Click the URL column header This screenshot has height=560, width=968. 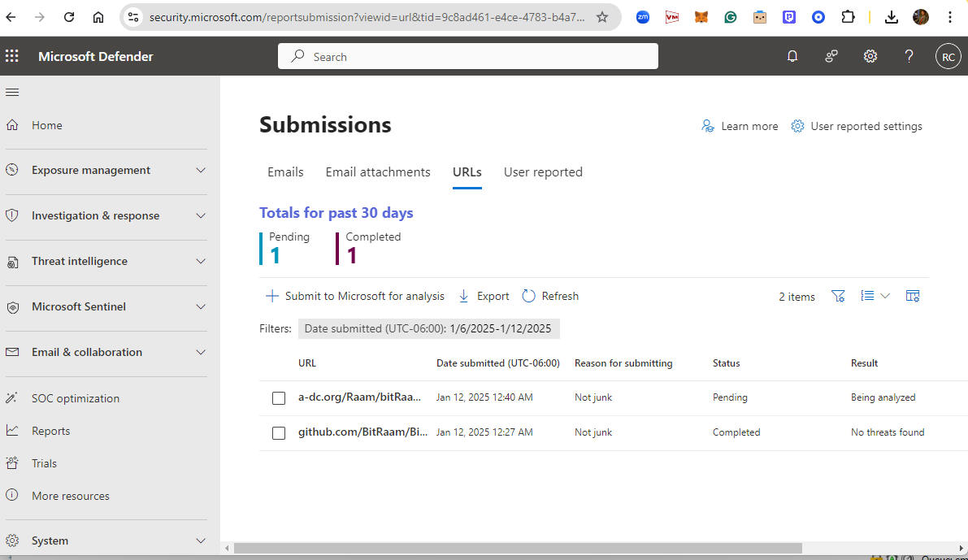click(x=307, y=363)
